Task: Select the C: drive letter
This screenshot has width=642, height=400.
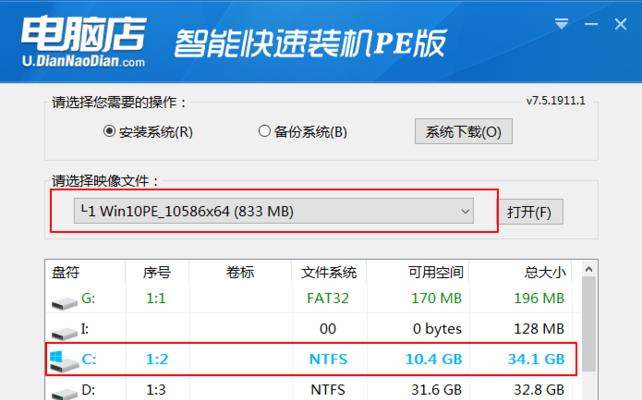Action: click(89, 359)
